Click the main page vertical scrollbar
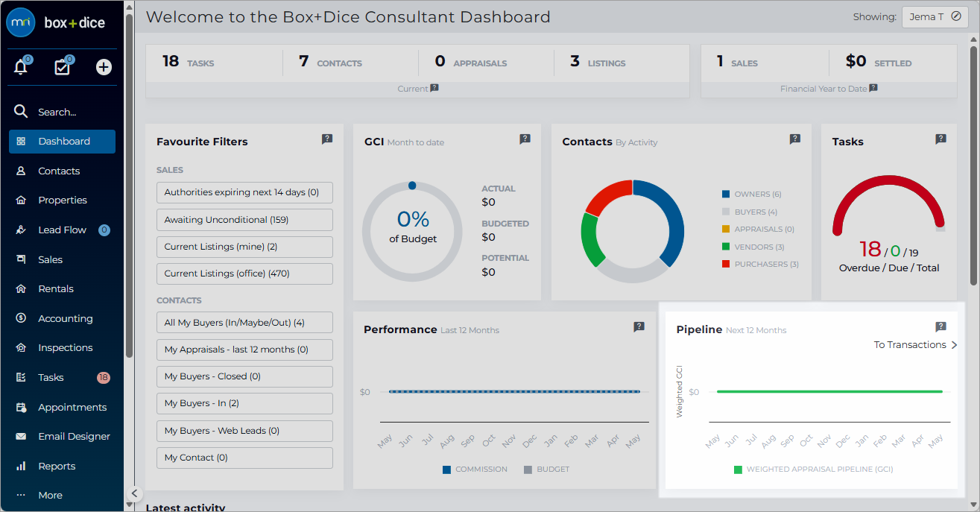The image size is (980, 512). click(974, 149)
